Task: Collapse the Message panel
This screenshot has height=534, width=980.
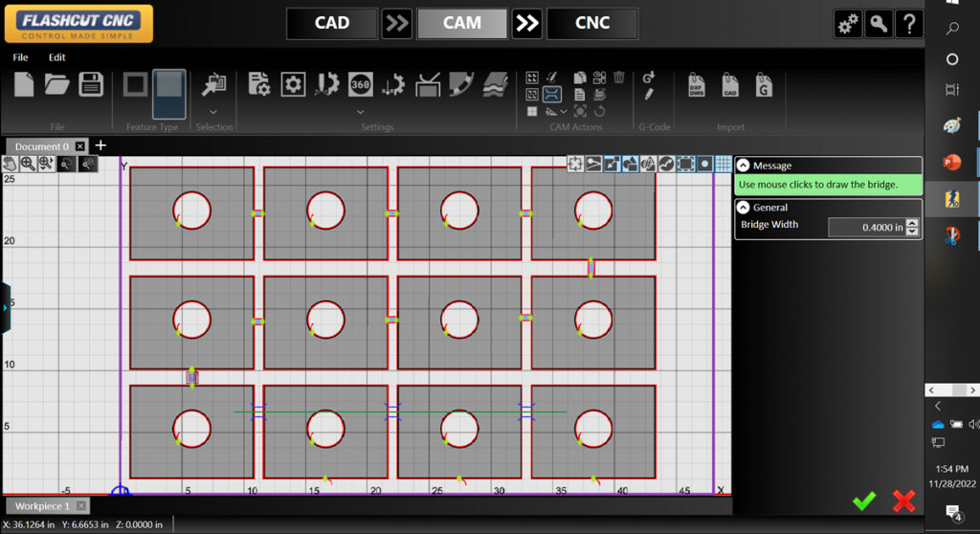Action: pos(744,166)
